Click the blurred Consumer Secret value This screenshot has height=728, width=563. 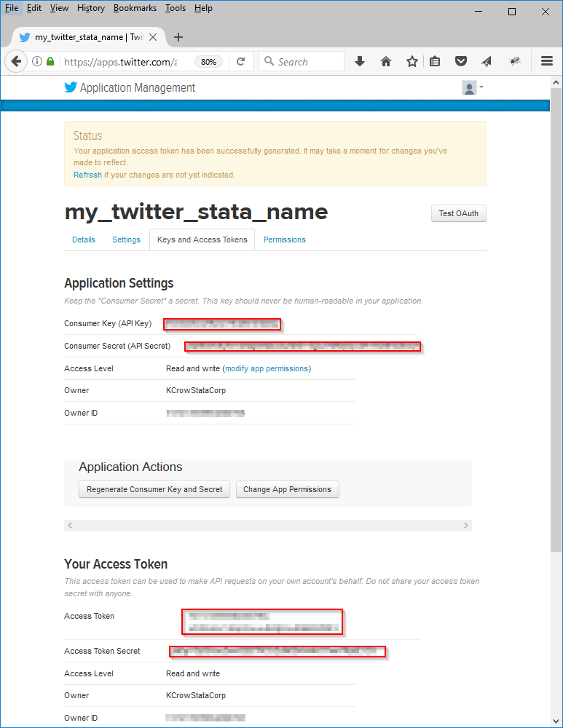click(302, 347)
